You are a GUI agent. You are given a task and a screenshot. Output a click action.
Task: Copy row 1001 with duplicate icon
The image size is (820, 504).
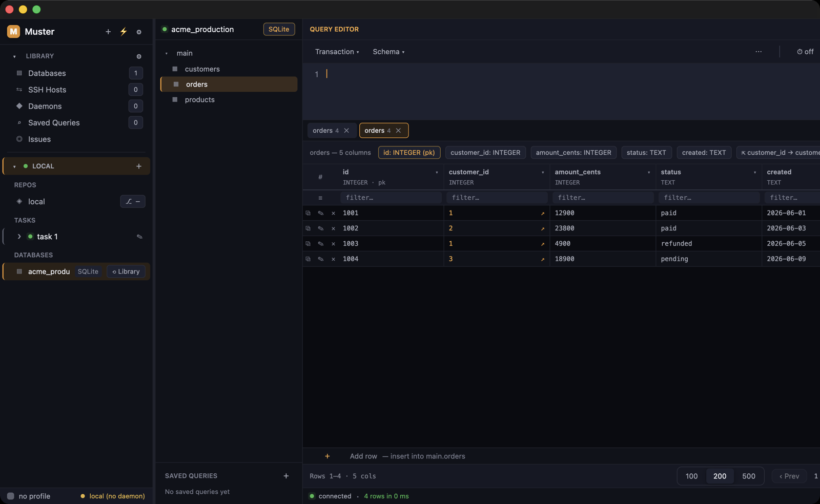[x=308, y=213]
